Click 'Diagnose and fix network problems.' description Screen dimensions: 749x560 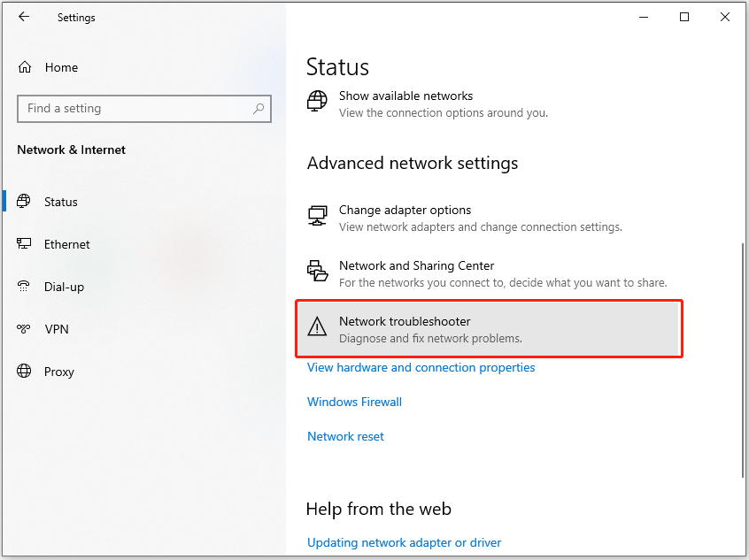430,339
